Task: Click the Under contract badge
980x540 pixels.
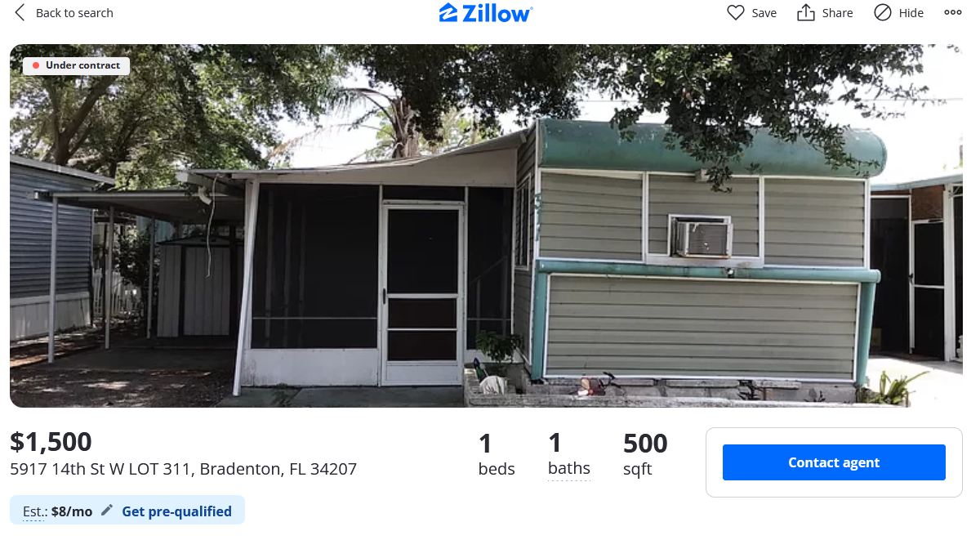Action: tap(76, 65)
